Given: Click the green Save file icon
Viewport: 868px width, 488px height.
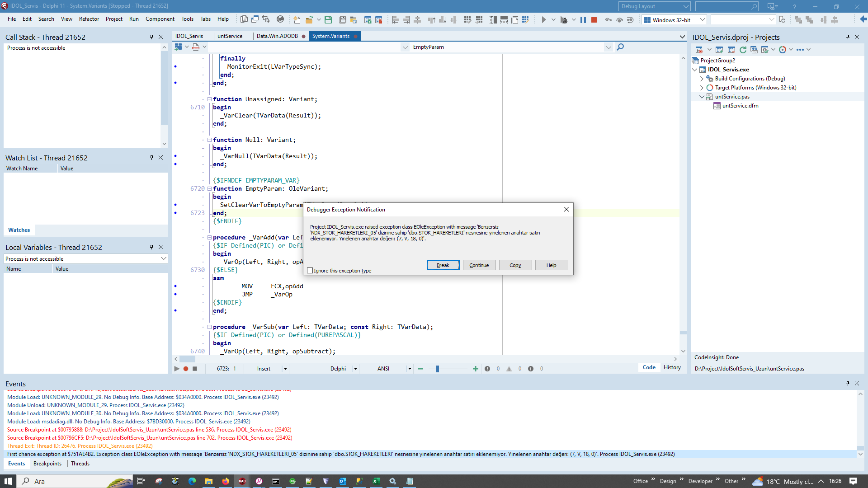Looking at the screenshot, I should coord(328,20).
